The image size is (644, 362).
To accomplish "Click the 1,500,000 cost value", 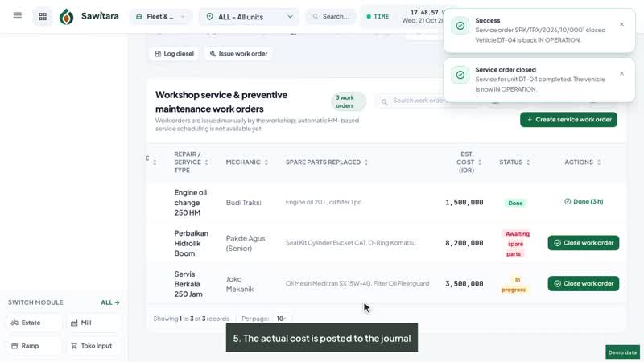I will click(x=464, y=203).
